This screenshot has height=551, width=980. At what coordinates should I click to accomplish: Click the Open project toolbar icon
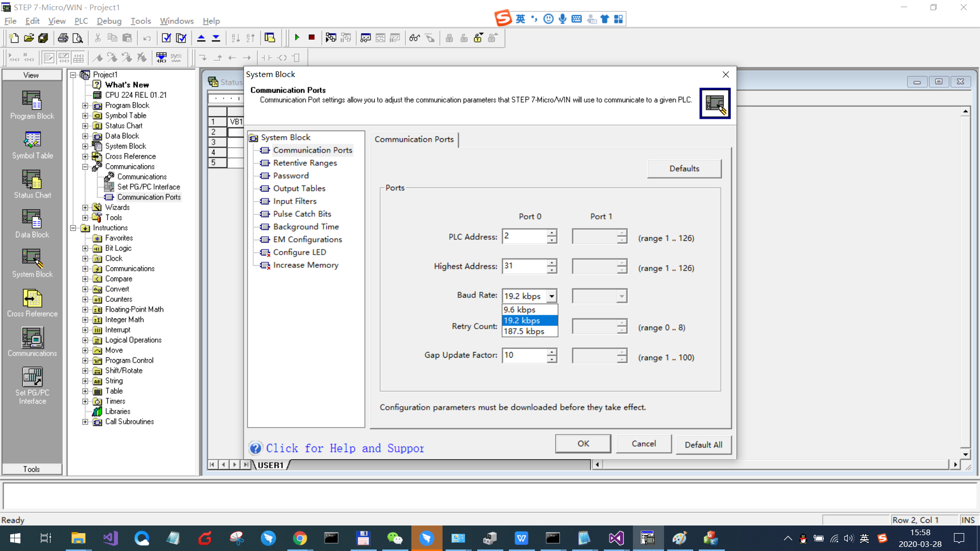tap(29, 38)
